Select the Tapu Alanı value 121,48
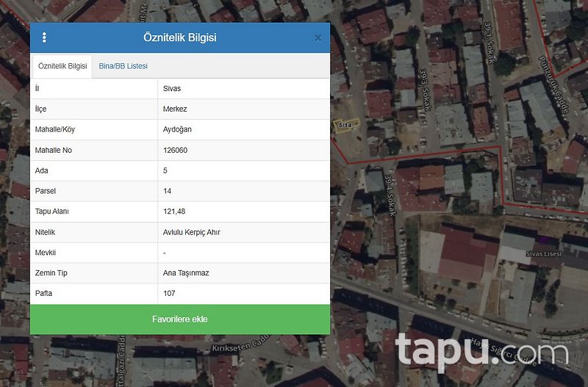Viewport: 588px width, 387px height. click(173, 211)
